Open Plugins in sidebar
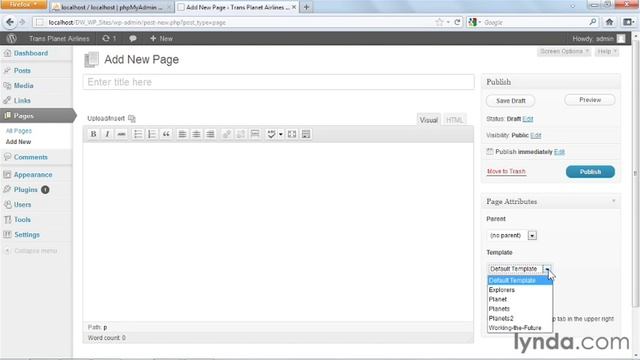 tap(25, 190)
